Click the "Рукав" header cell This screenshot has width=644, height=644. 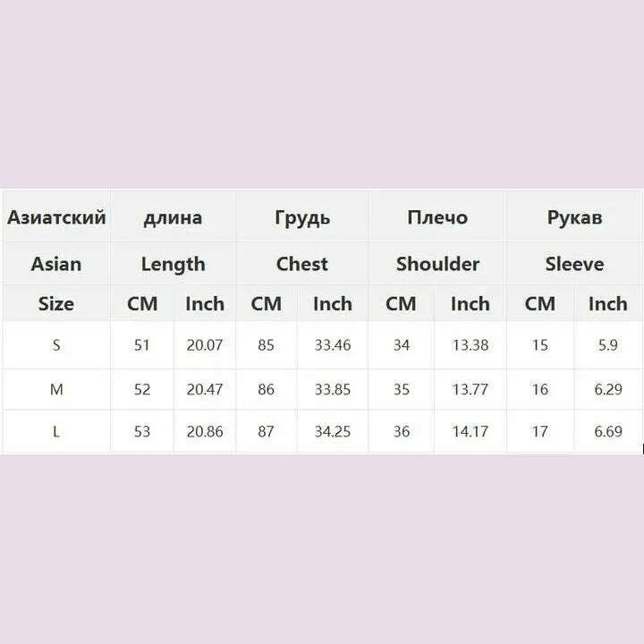(x=574, y=217)
